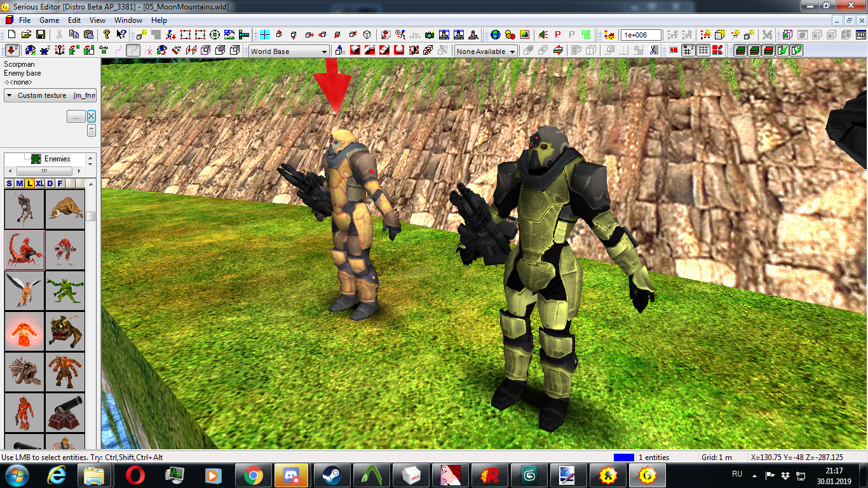Click the browse '...' button
This screenshot has width=868, height=488.
(x=76, y=117)
